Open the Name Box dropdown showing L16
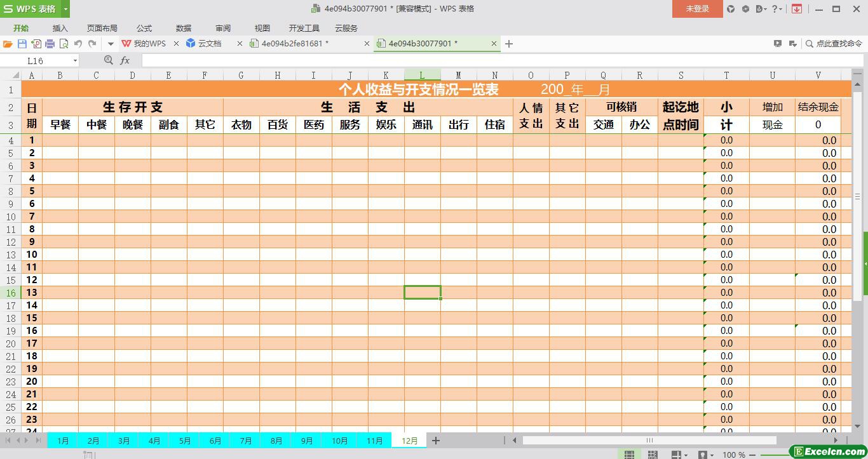The image size is (868, 459). (x=75, y=61)
